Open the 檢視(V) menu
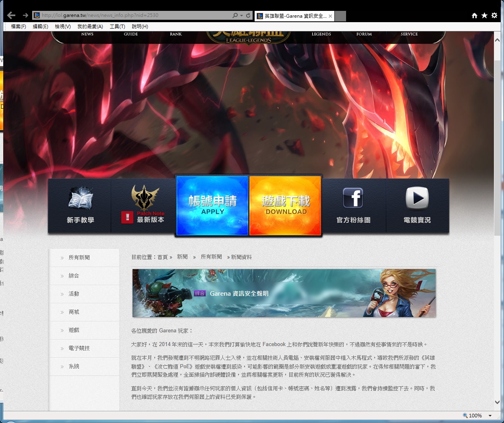504x423 pixels. click(63, 27)
